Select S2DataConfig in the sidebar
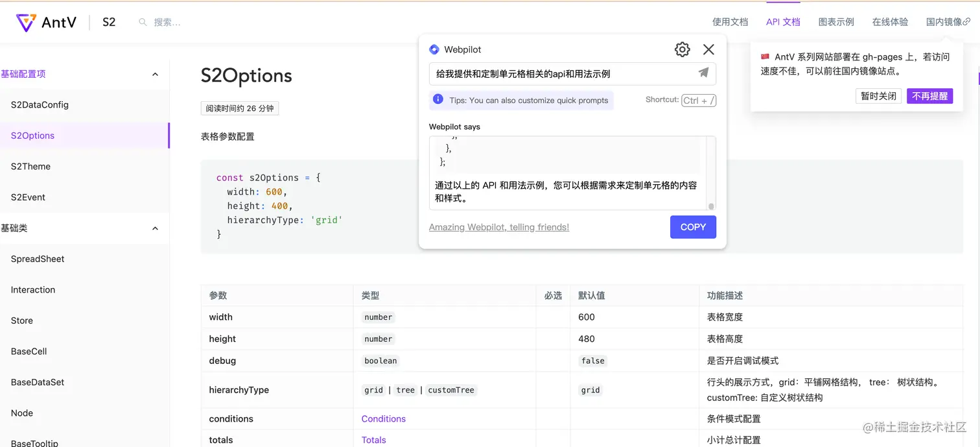 (84, 104)
